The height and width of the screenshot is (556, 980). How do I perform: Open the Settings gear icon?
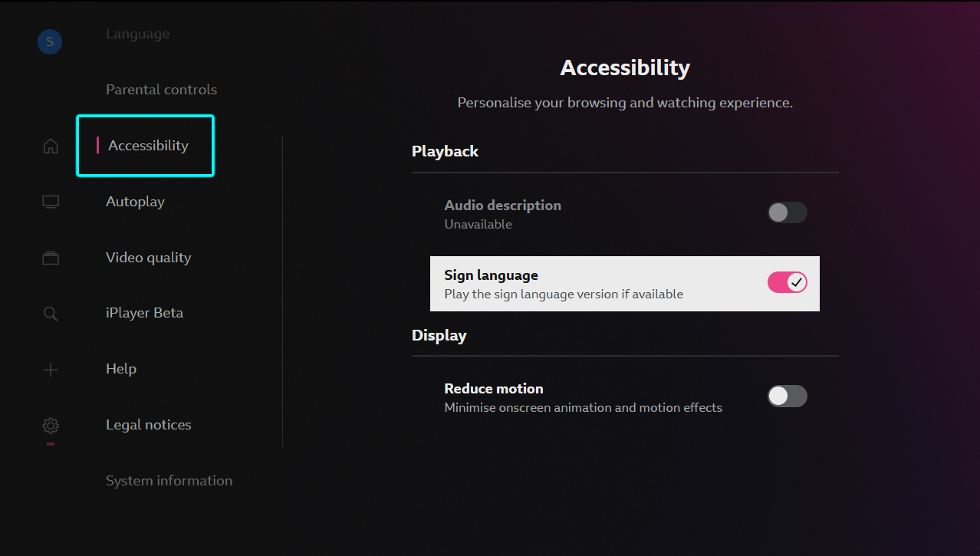point(50,425)
